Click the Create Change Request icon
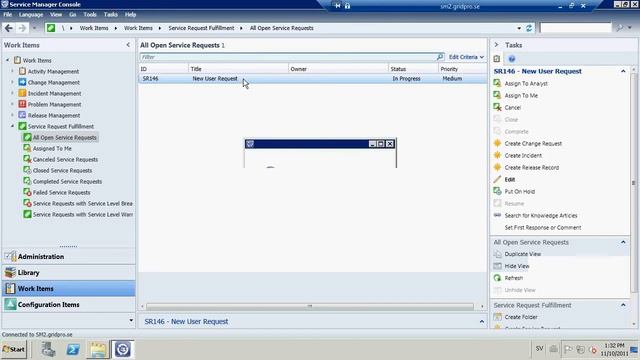Viewport: 640px width, 360px height. point(497,143)
